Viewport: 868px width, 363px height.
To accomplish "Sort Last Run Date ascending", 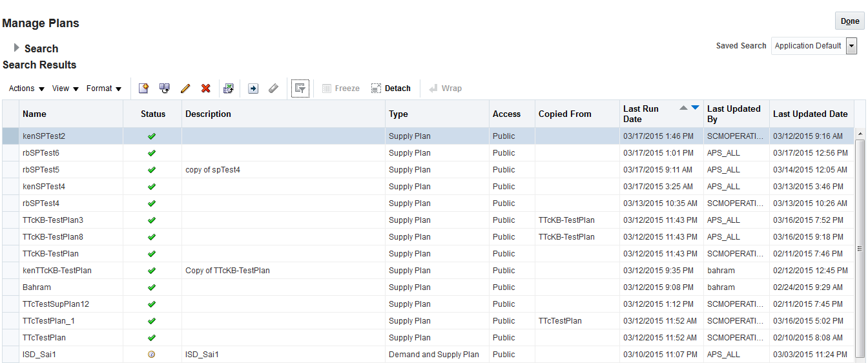I will pos(683,108).
